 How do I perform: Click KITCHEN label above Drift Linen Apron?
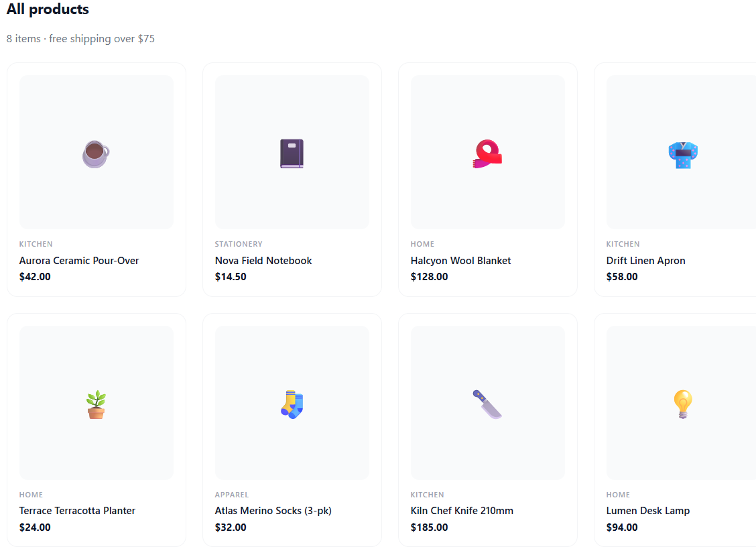[623, 244]
